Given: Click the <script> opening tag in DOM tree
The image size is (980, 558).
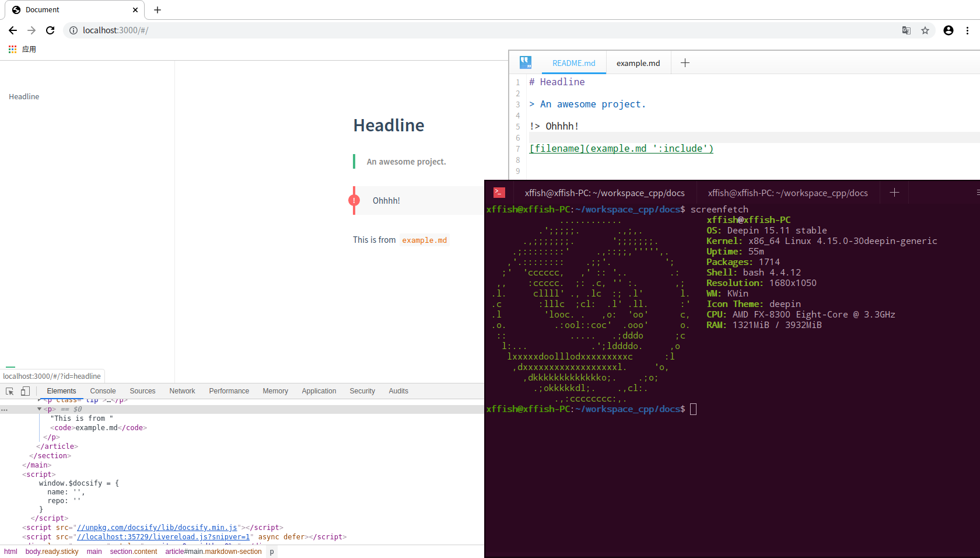Looking at the screenshot, I should click(39, 475).
